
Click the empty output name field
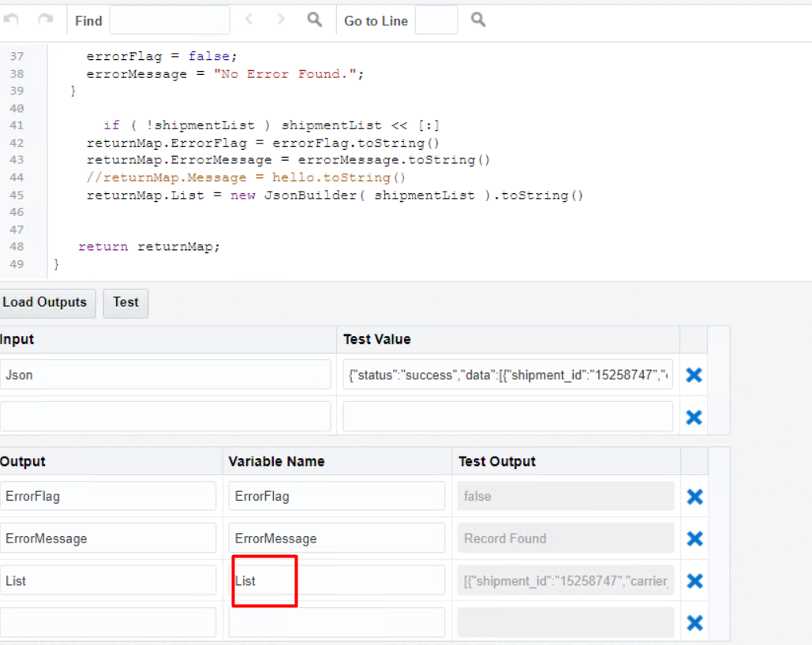108,623
